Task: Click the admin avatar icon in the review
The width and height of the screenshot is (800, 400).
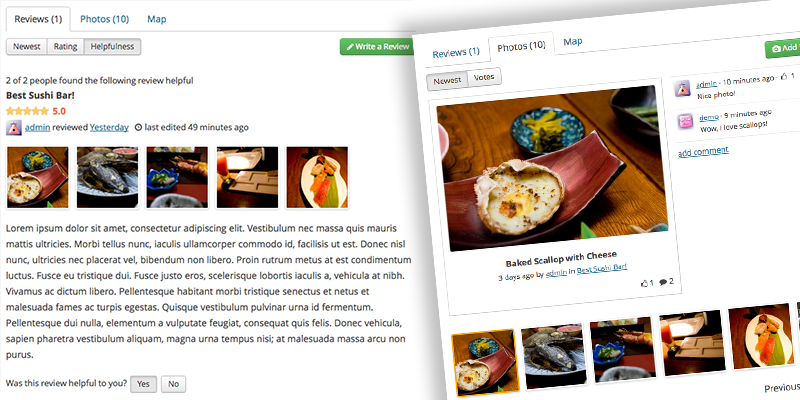Action: click(14, 128)
